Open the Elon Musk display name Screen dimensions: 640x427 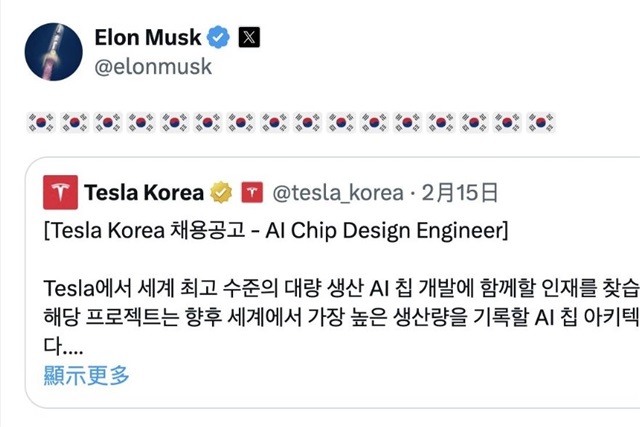pyautogui.click(x=146, y=38)
